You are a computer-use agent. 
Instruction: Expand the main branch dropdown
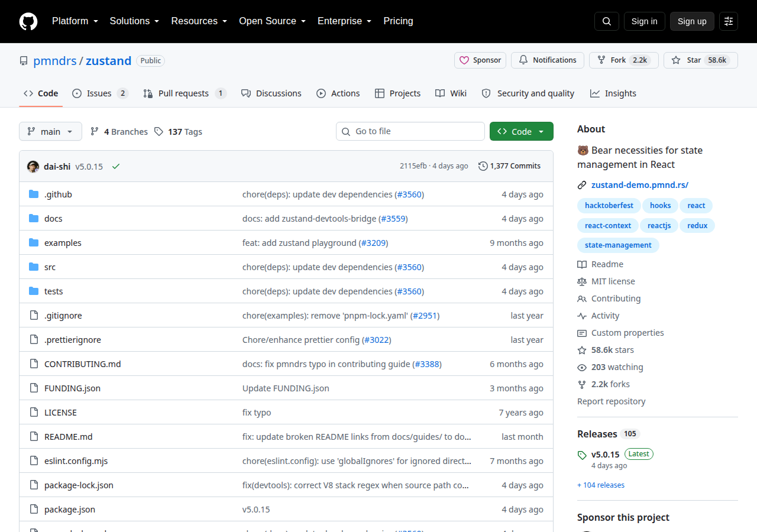tap(50, 131)
